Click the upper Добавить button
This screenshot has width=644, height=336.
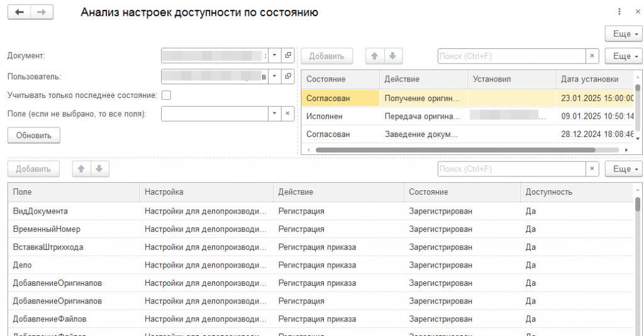pos(327,56)
